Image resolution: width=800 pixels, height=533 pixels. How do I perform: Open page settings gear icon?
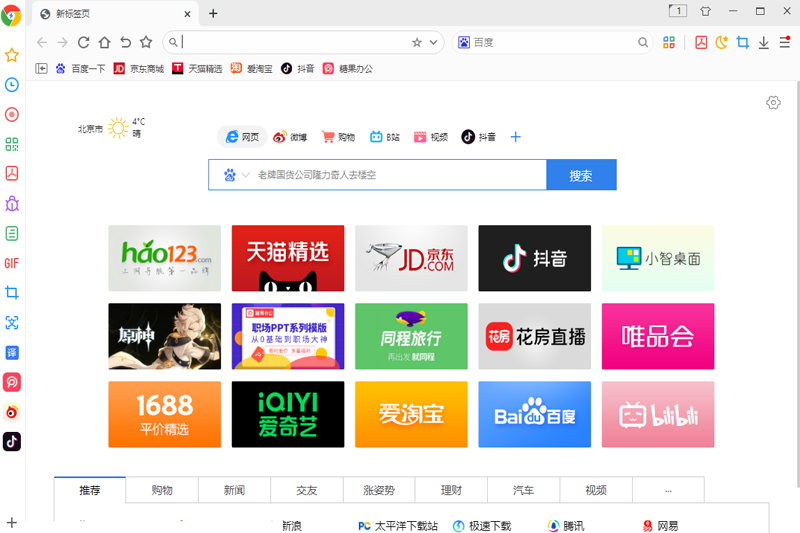tap(773, 103)
